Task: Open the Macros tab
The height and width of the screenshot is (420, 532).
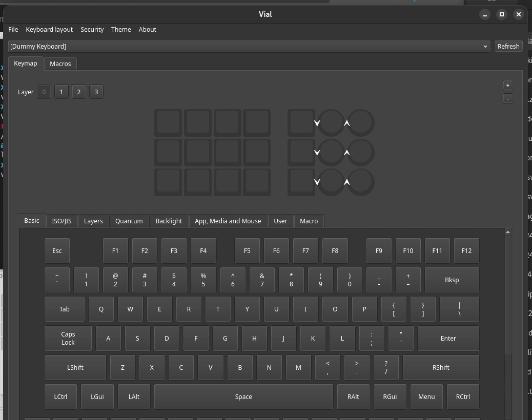Action: 60,64
